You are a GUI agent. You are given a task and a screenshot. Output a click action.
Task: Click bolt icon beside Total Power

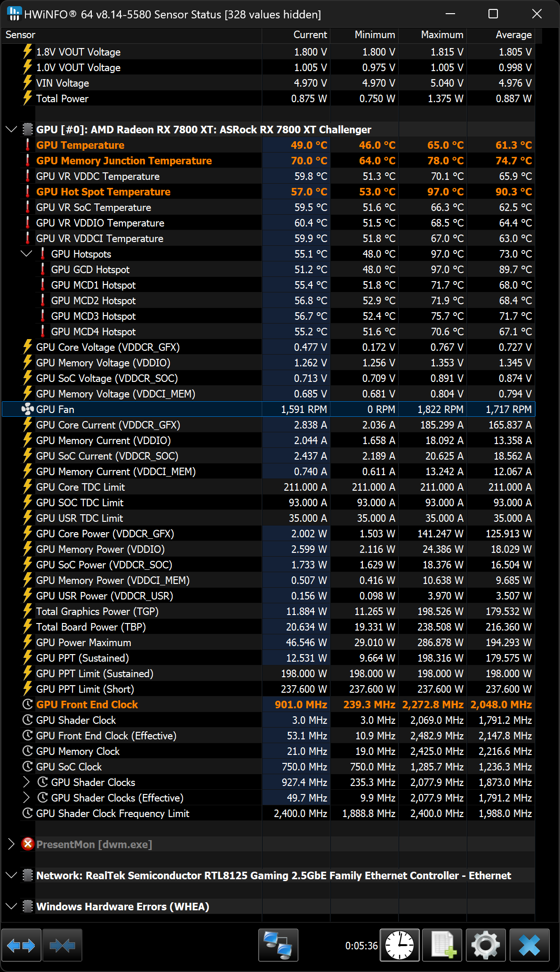(28, 98)
